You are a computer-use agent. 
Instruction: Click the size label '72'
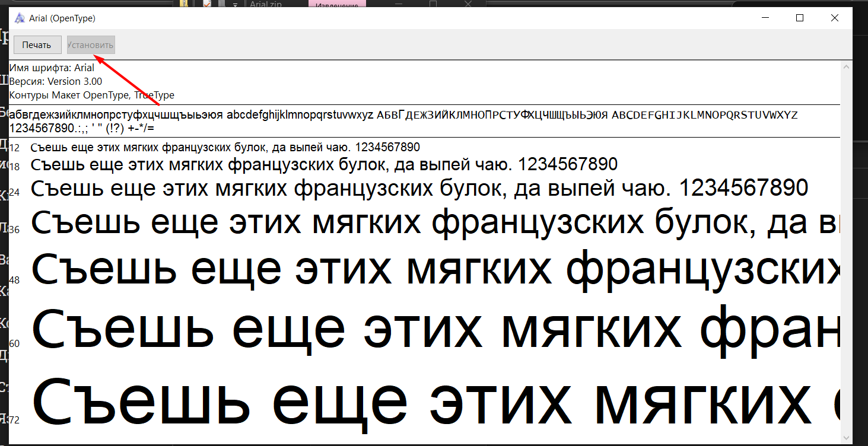tap(15, 420)
